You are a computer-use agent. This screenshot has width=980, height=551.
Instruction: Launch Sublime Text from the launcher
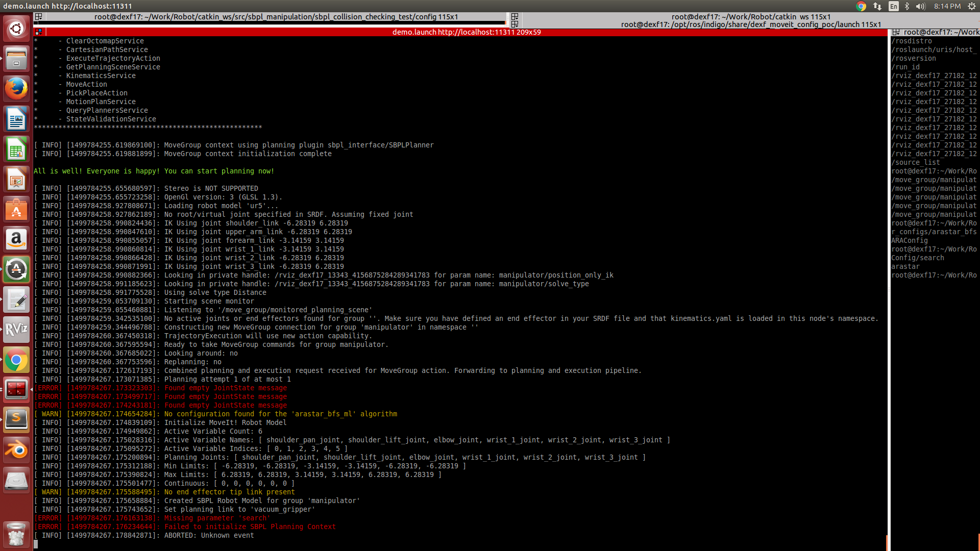(17, 419)
